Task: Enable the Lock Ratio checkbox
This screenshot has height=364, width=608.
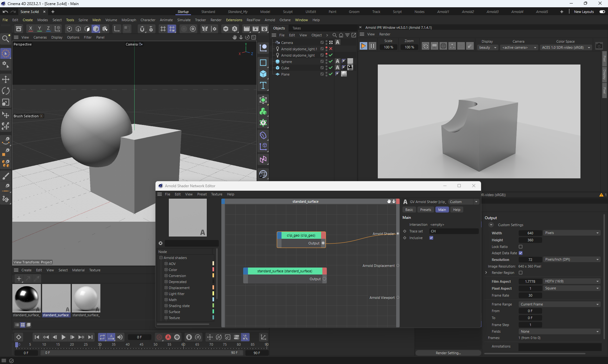Action: (521, 247)
